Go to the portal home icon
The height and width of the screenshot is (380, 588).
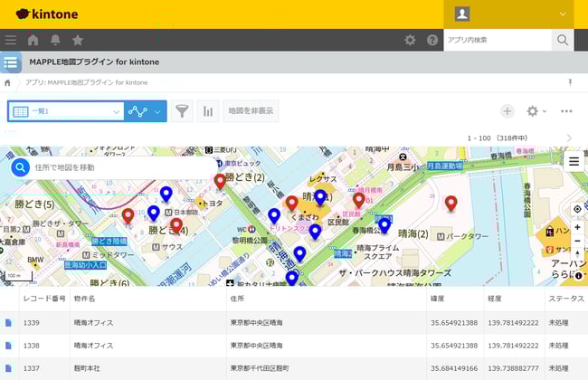pos(33,40)
